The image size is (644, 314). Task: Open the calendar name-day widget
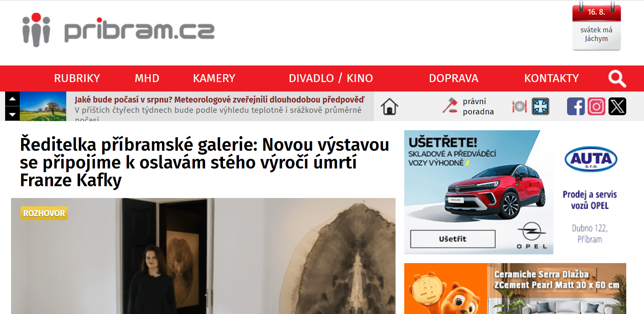(x=596, y=27)
